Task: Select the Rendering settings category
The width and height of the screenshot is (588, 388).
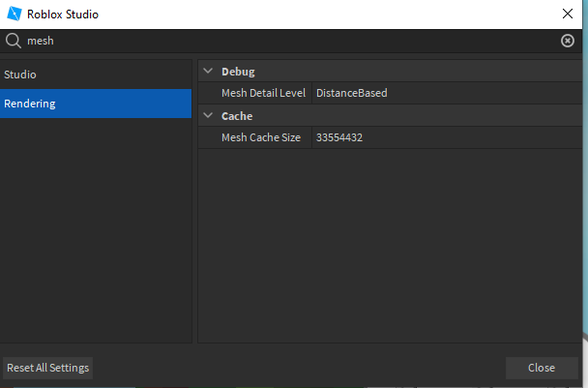Action: tap(96, 104)
